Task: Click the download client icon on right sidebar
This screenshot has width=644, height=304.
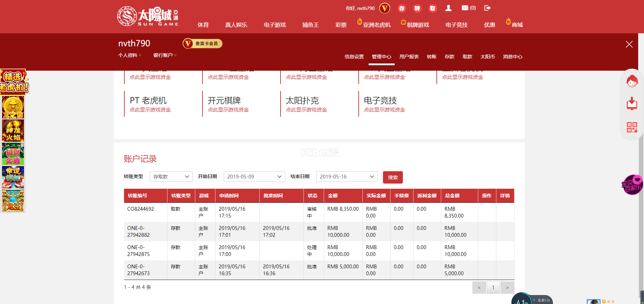Action: click(632, 104)
